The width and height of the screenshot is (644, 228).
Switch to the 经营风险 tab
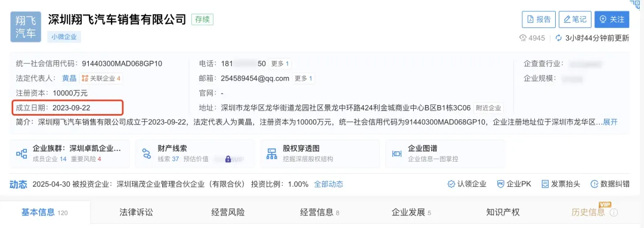point(228,212)
